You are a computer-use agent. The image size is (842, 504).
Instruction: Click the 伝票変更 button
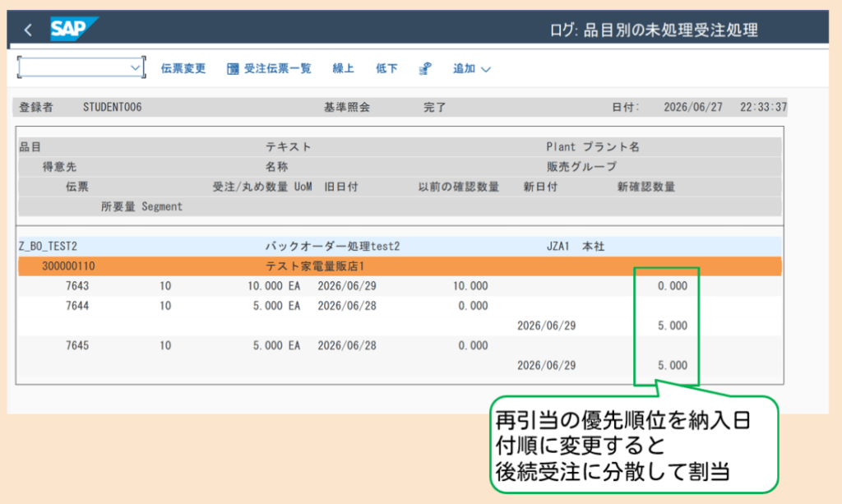183,68
